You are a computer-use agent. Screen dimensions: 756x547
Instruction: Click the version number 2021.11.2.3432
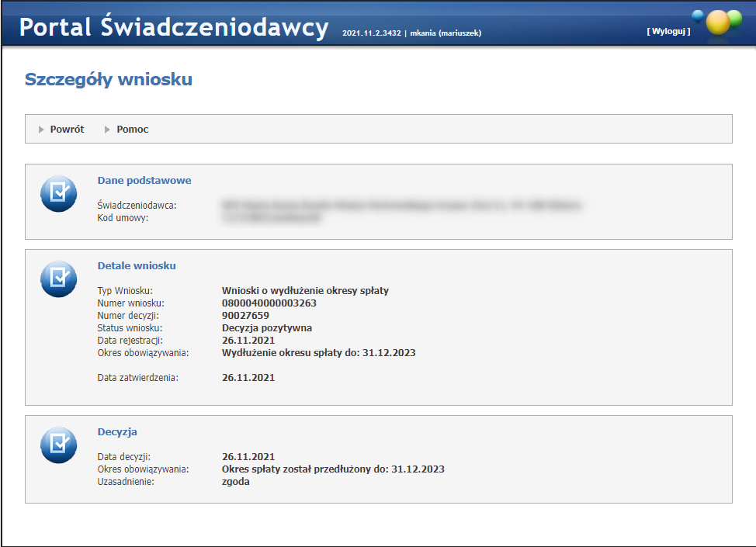(371, 33)
